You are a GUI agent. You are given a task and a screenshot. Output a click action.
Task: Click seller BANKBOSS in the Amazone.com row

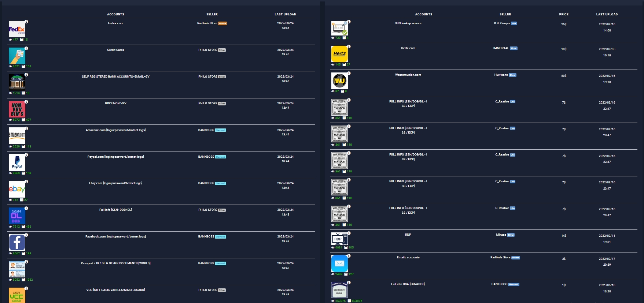(x=206, y=130)
